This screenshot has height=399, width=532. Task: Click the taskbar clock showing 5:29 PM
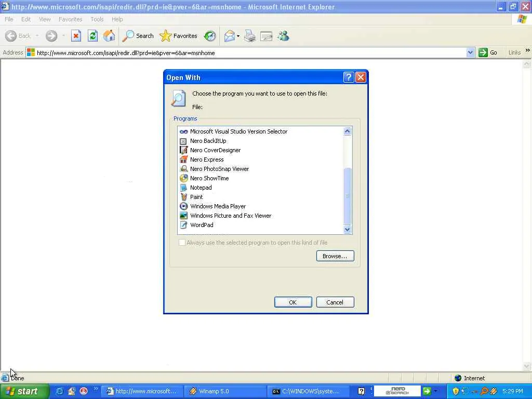(x=513, y=391)
